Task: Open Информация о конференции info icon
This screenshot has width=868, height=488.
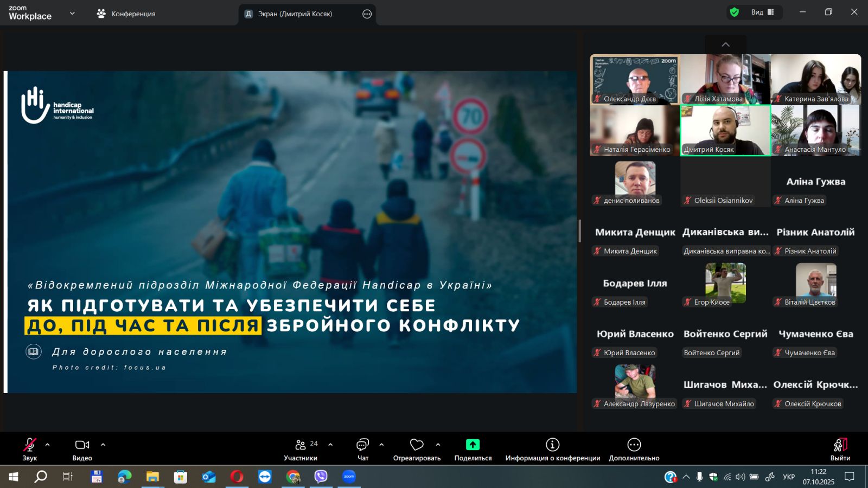Action: (x=552, y=445)
